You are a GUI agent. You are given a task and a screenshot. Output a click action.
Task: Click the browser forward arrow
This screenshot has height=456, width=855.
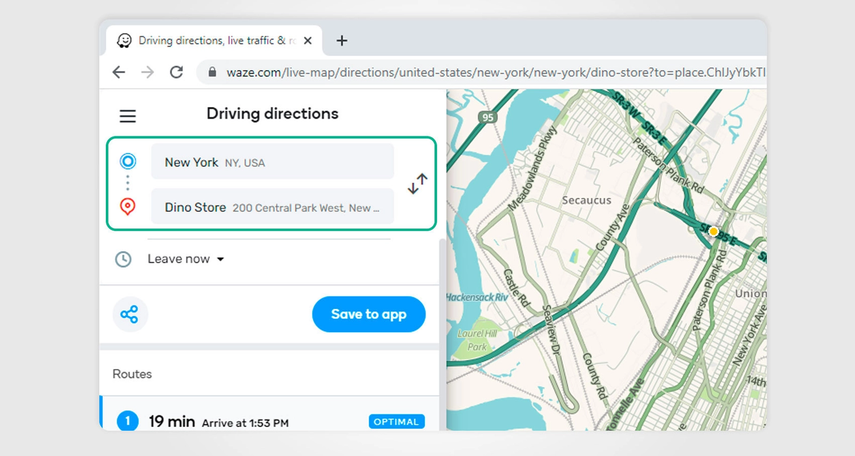(147, 72)
